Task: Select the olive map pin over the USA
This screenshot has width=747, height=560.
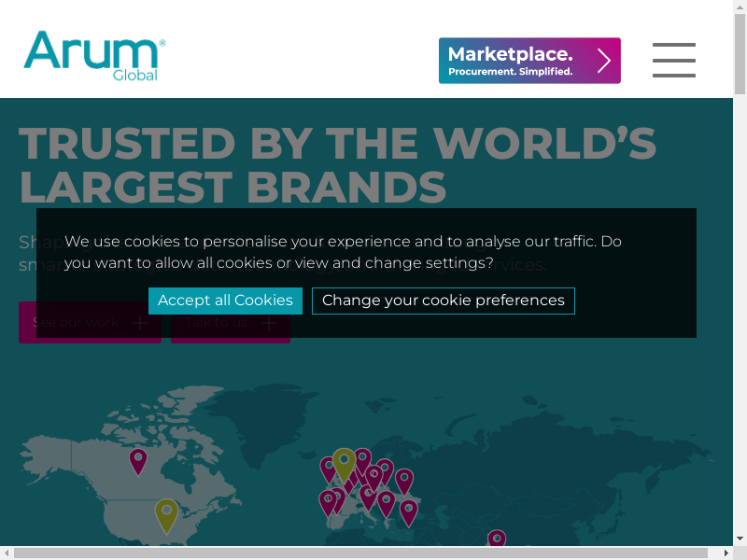Action: click(166, 513)
